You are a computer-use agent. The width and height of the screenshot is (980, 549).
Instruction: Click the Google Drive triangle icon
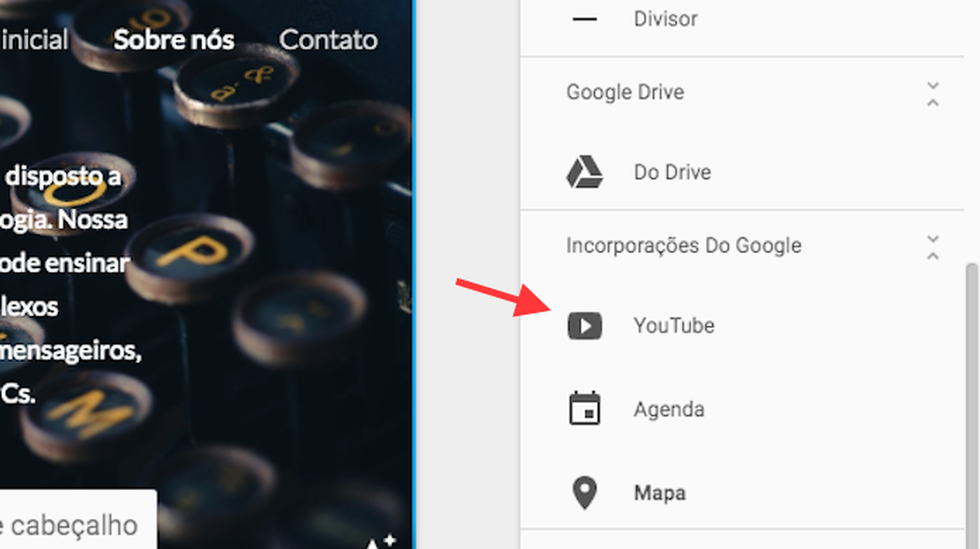(x=585, y=172)
